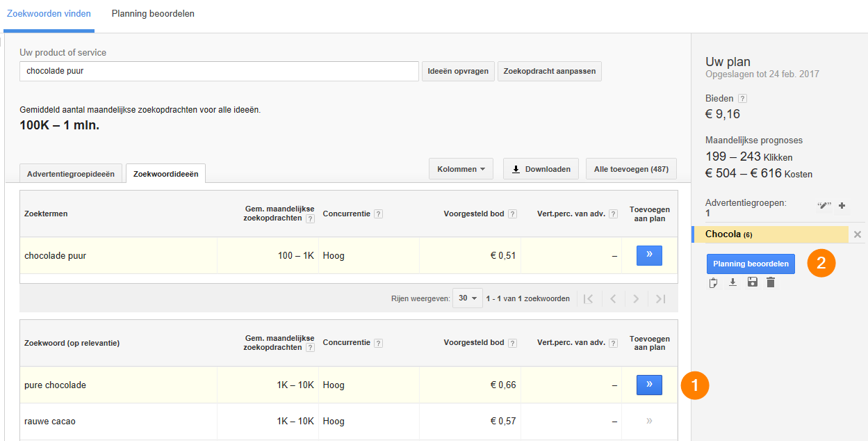868x441 pixels.
Task: Add 'chocolade puur' to plan arrow button
Action: 649,255
